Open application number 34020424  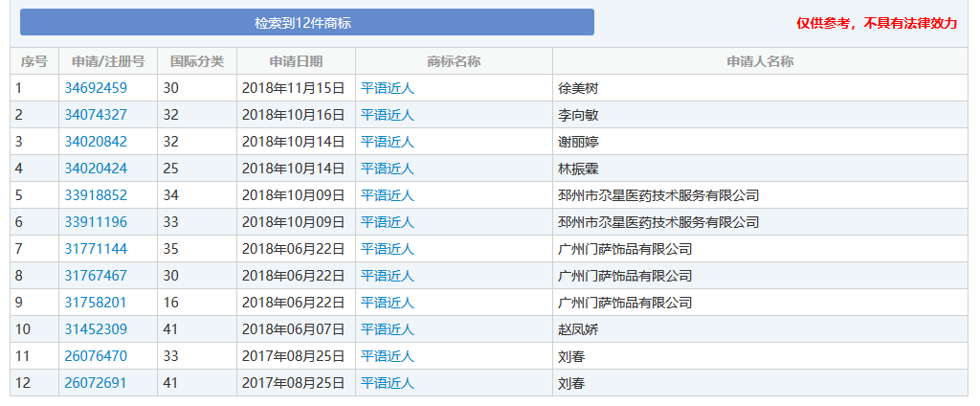point(96,169)
